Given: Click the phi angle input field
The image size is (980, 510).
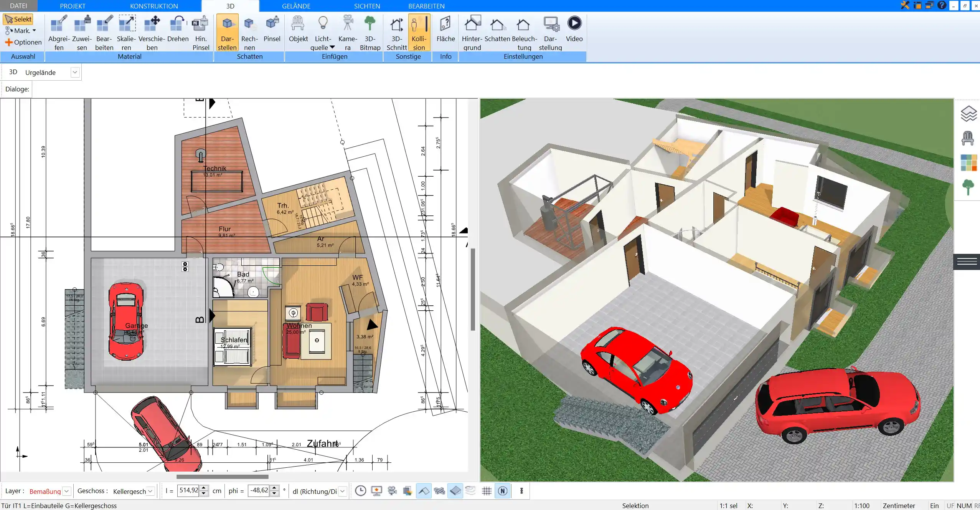Looking at the screenshot, I should (259, 490).
